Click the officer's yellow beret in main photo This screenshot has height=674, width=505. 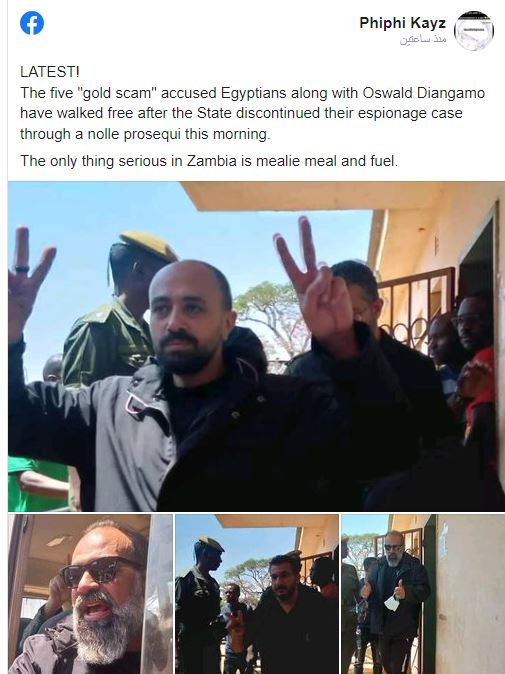(149, 245)
